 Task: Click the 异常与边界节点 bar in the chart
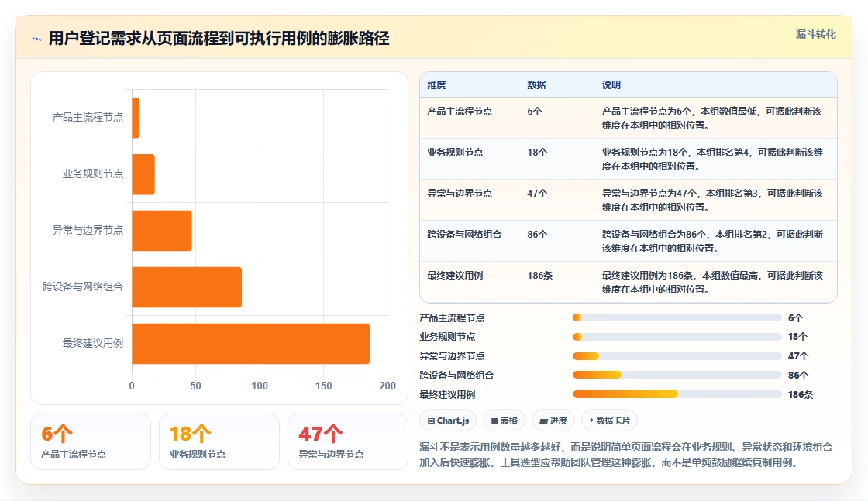pos(162,231)
